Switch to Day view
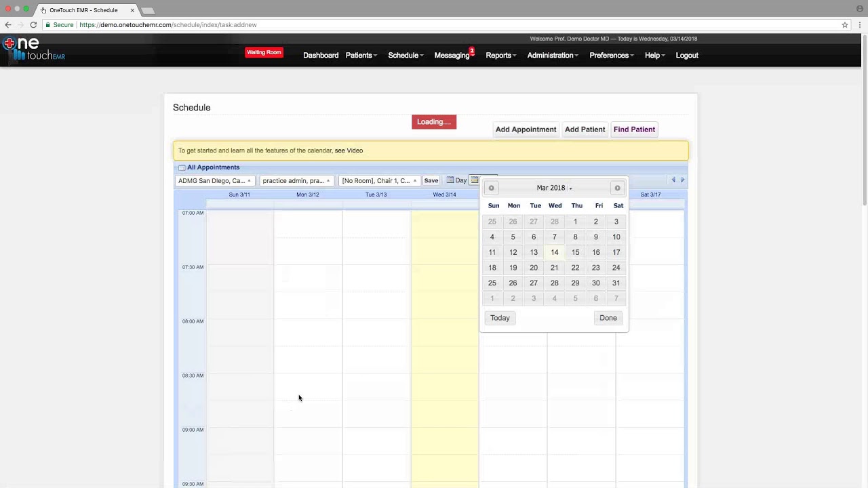Image resolution: width=868 pixels, height=488 pixels. click(456, 180)
